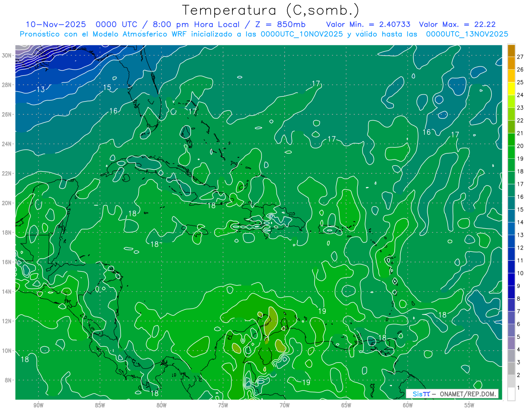The image size is (532, 411).
Task: Click the color bar legend value "24"
Action: point(520,95)
